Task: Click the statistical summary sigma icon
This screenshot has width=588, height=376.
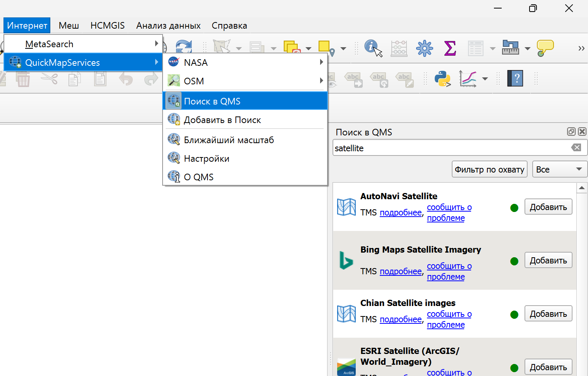Action: coord(450,48)
